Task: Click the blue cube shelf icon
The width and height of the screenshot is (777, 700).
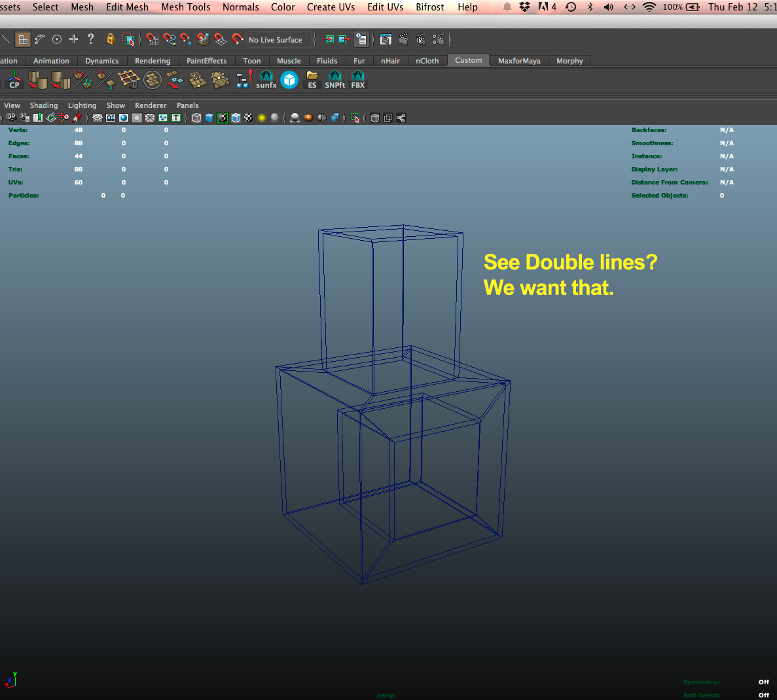Action: pyautogui.click(x=289, y=80)
